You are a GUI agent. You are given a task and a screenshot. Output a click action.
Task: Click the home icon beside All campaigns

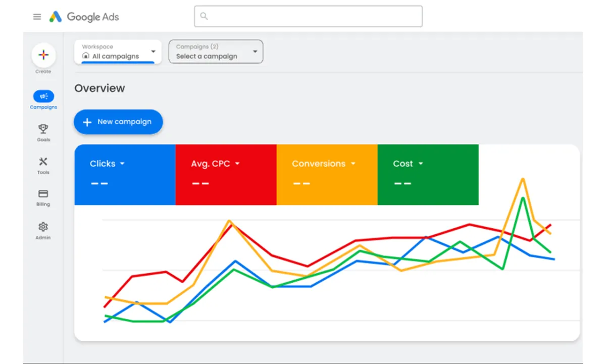click(x=86, y=56)
